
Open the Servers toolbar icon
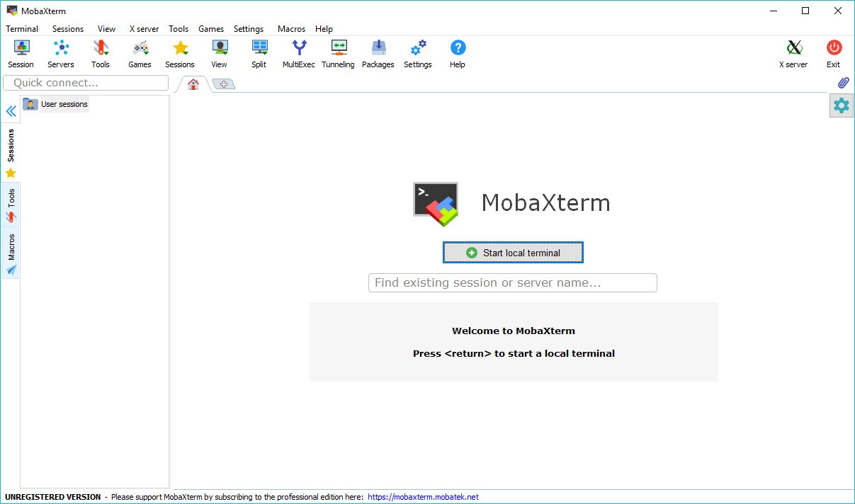point(61,54)
